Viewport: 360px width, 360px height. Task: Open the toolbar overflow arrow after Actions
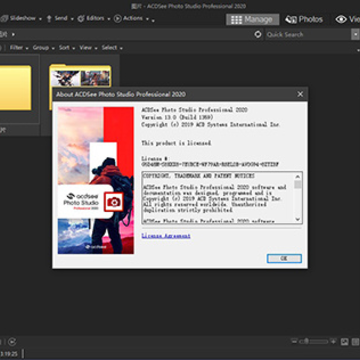[153, 21]
